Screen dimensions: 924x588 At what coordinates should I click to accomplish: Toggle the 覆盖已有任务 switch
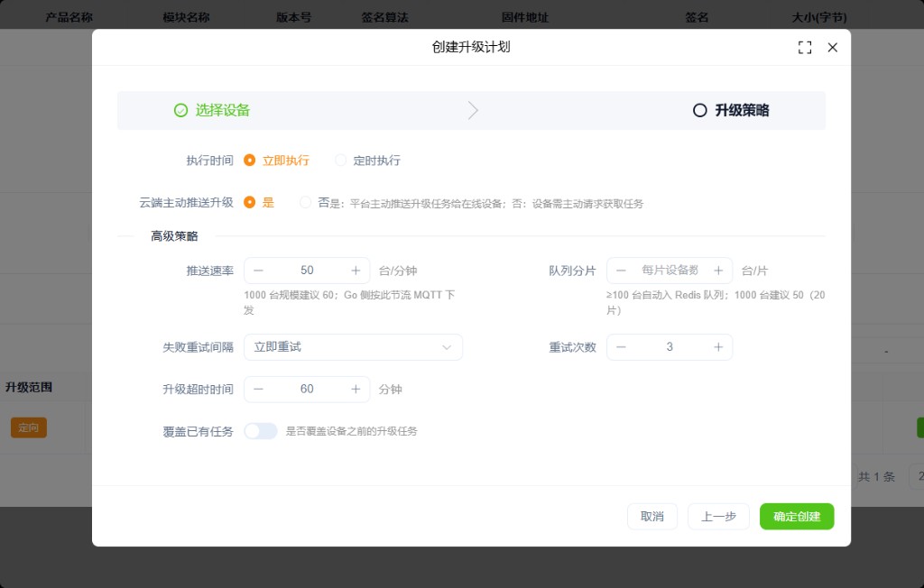point(261,431)
